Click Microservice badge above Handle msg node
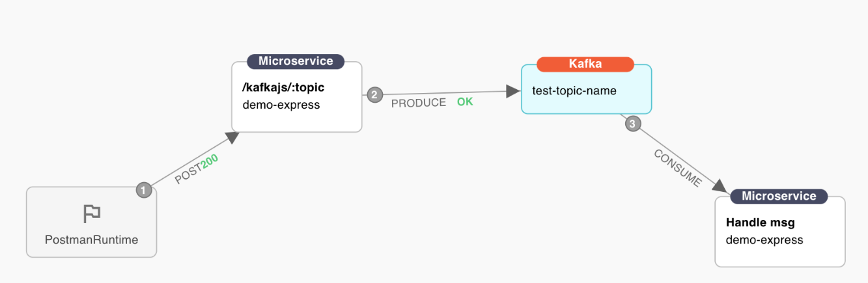The height and width of the screenshot is (283, 868). pyautogui.click(x=779, y=196)
